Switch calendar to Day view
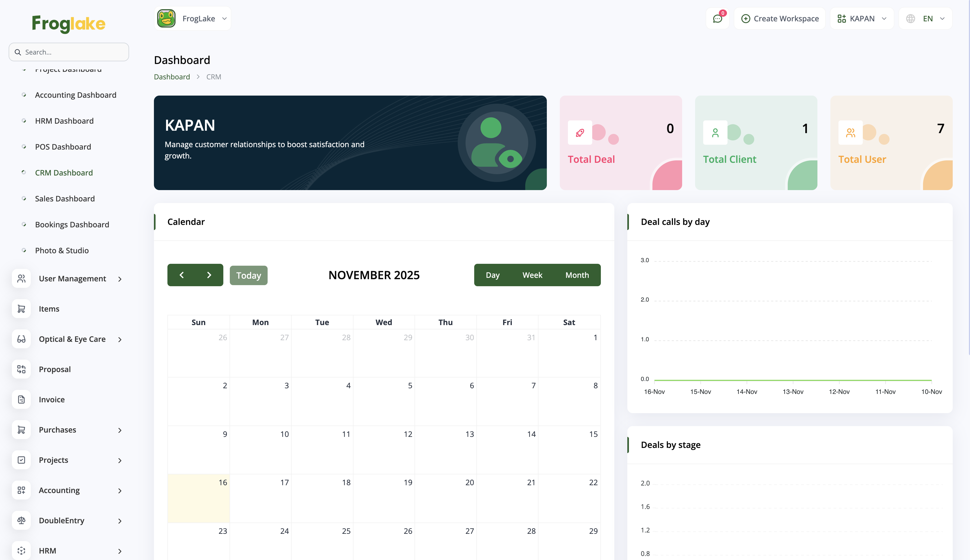The height and width of the screenshot is (560, 970). (x=492, y=275)
